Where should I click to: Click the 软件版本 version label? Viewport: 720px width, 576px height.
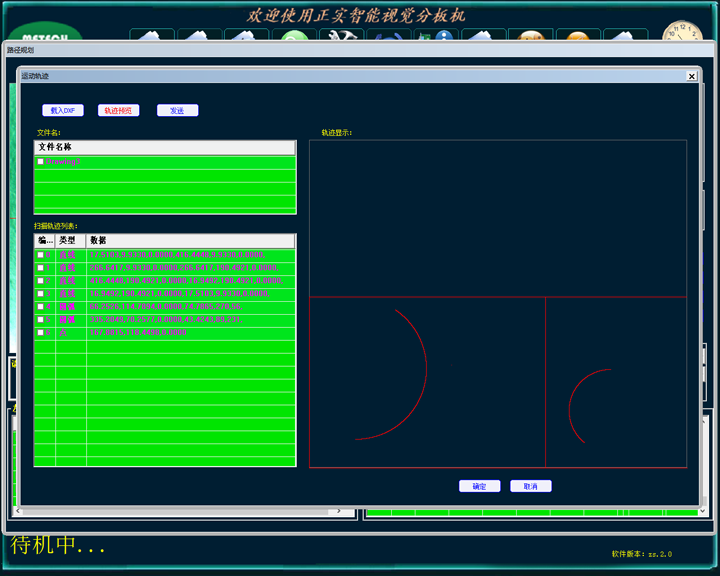[x=641, y=554]
